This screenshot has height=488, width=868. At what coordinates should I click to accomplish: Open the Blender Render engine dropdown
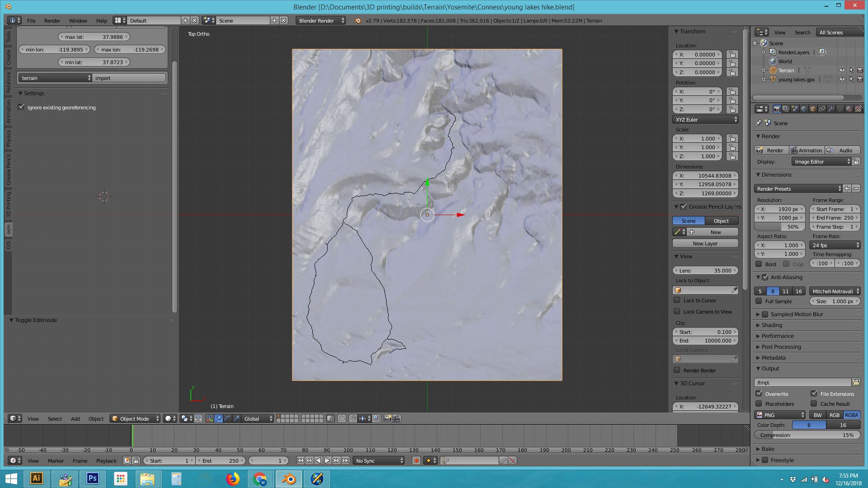(x=320, y=20)
